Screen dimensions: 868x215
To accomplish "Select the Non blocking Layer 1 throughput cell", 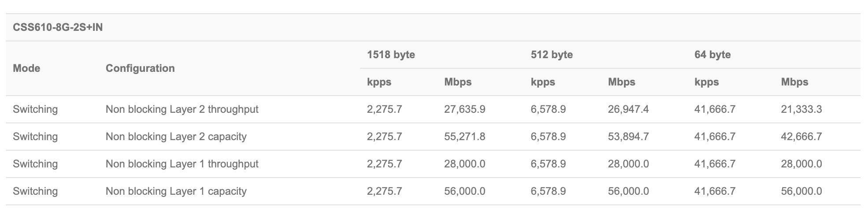I will (x=182, y=164).
